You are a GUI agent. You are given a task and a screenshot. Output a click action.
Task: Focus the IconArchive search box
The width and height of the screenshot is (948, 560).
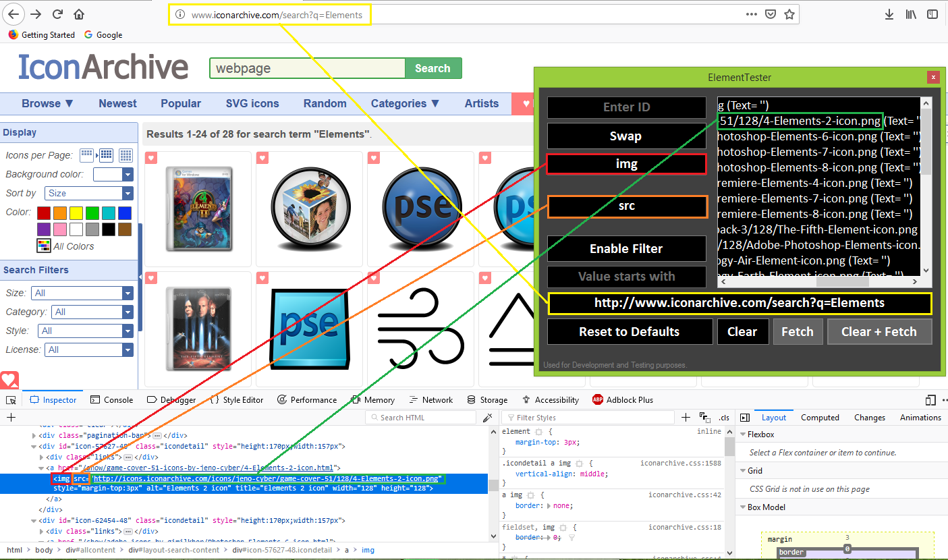pos(308,68)
